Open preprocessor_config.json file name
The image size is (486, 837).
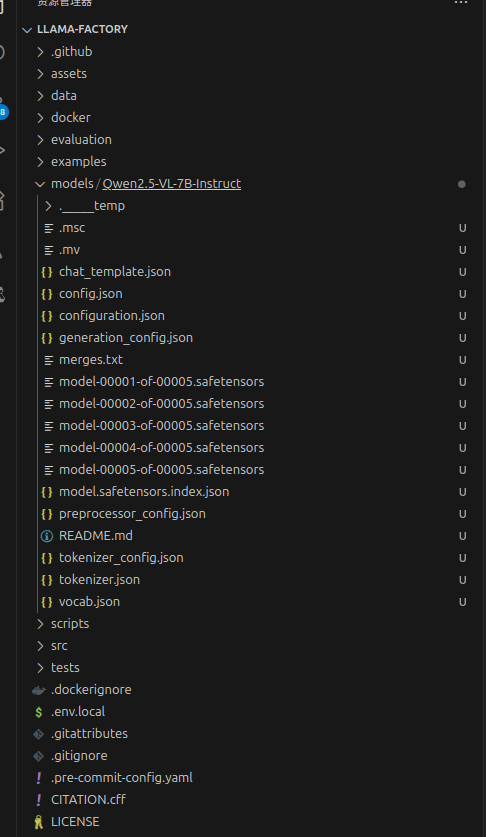pos(132,514)
